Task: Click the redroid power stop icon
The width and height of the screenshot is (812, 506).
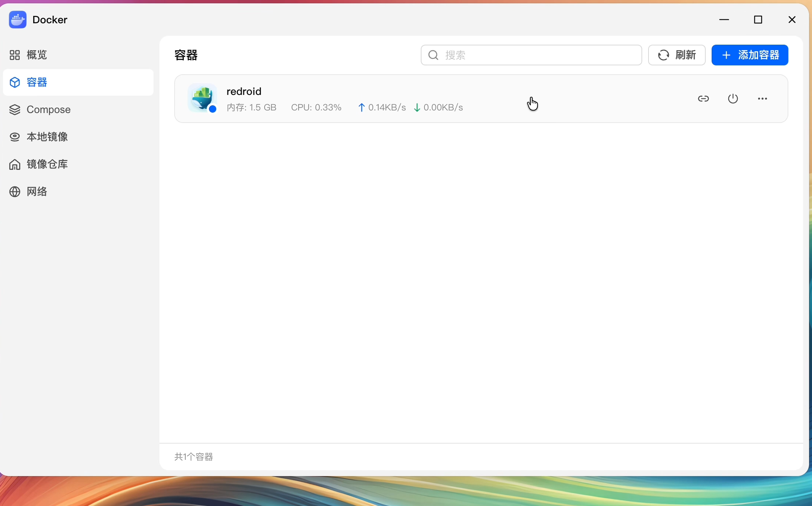Action: click(x=733, y=99)
